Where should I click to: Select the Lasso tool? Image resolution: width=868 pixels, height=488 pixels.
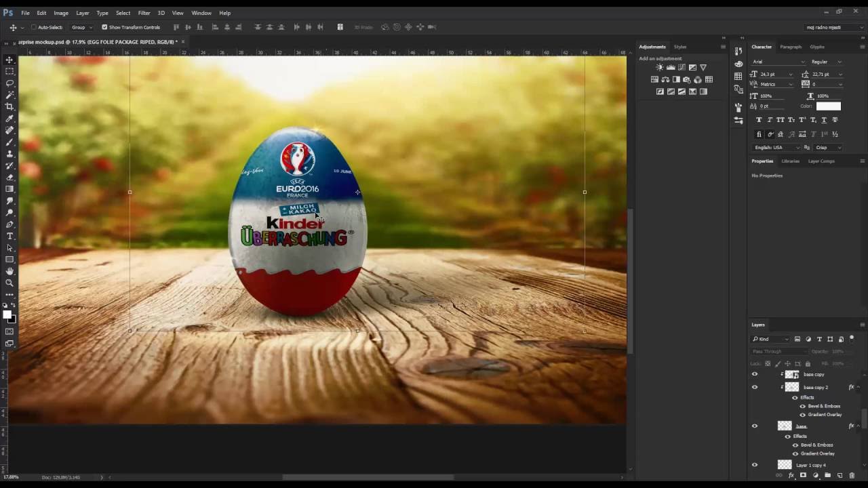[x=9, y=83]
